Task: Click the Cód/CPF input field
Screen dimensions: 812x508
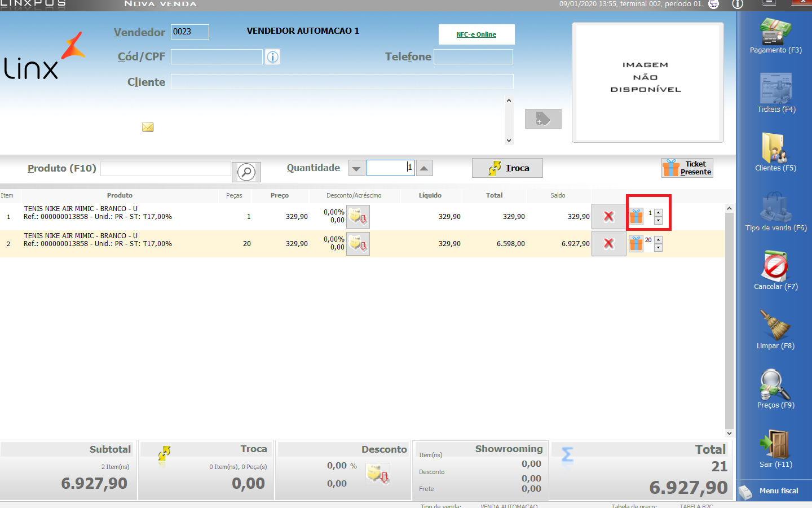Action: click(217, 56)
